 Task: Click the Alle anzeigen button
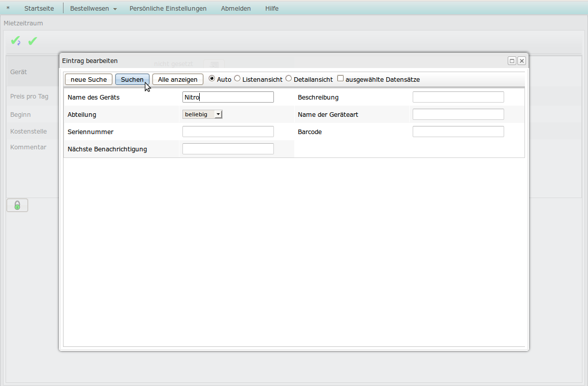(x=177, y=80)
